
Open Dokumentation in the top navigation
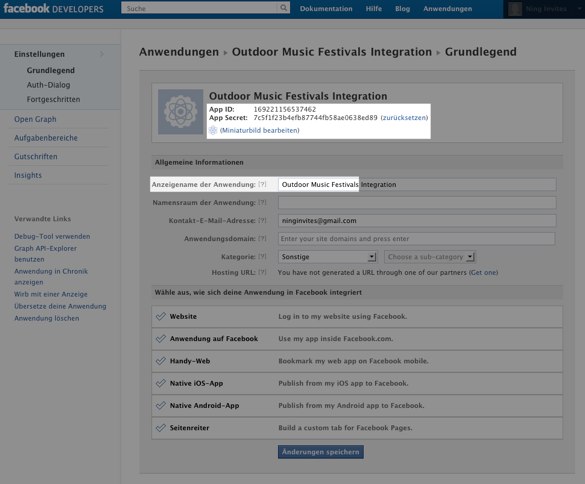tap(326, 9)
